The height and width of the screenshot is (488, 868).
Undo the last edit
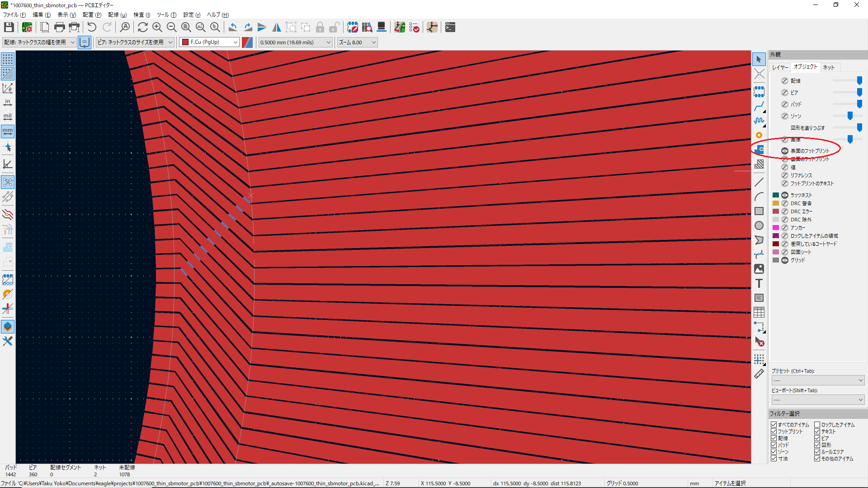coord(92,28)
